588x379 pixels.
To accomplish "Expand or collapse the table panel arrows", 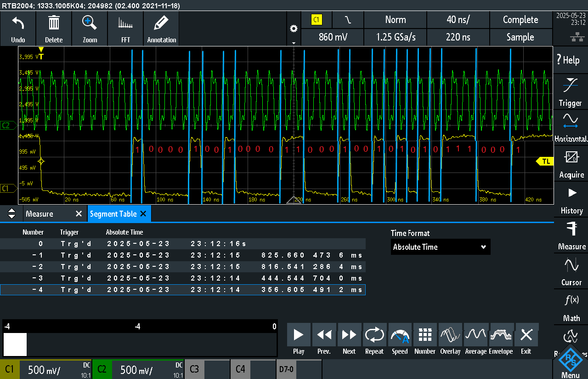I will click(x=12, y=213).
